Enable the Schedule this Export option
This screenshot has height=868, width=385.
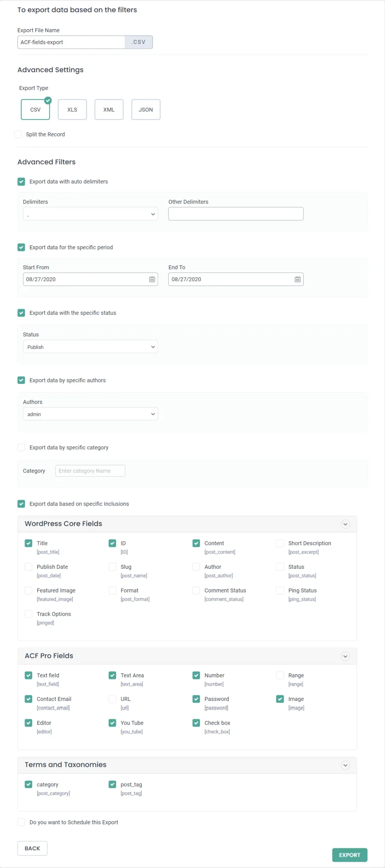(21, 822)
